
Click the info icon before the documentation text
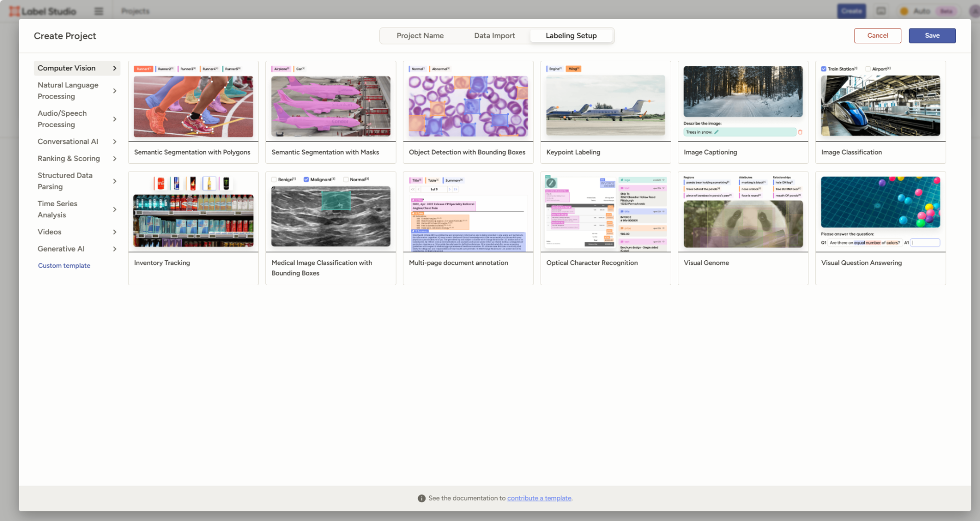point(422,499)
